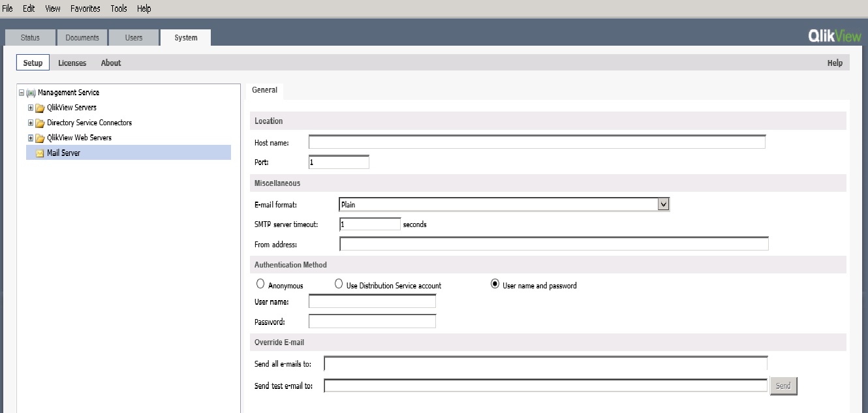The height and width of the screenshot is (413, 868).
Task: Switch to the Documents tab
Action: click(82, 38)
